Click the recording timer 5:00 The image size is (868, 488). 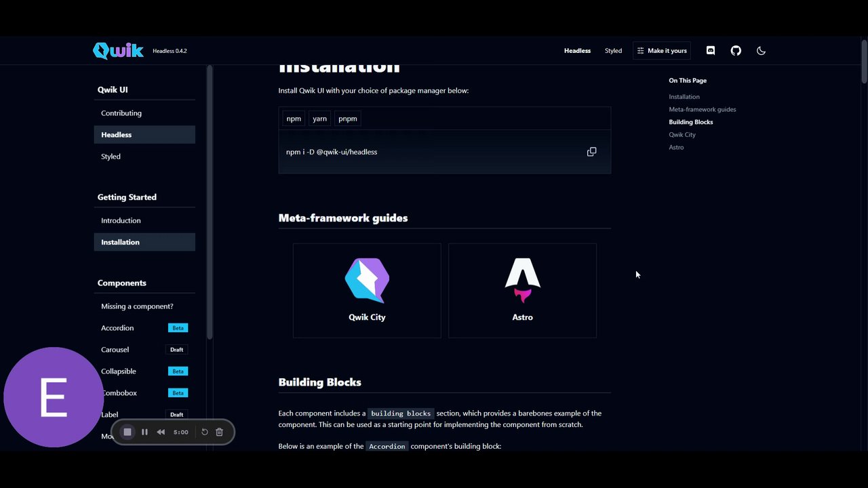180,432
